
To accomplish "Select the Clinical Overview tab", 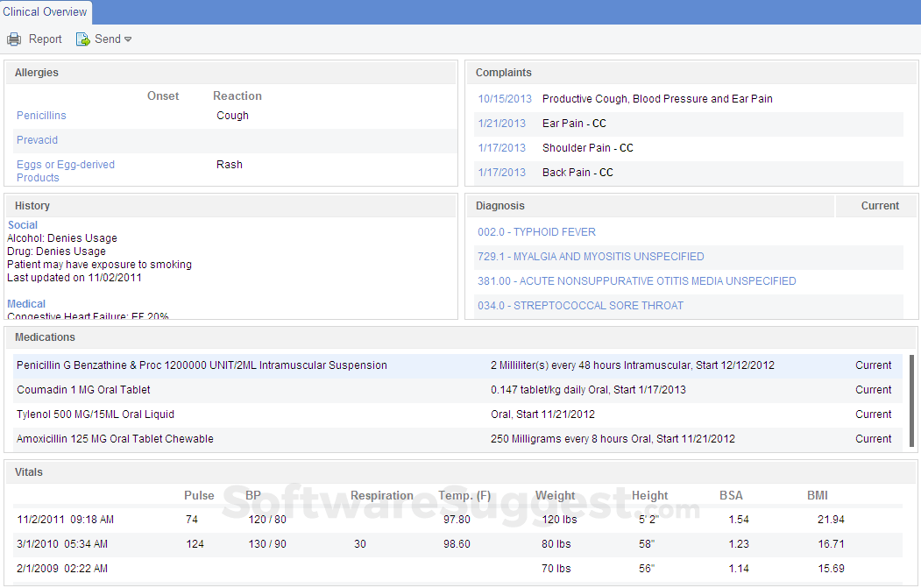I will pyautogui.click(x=46, y=12).
